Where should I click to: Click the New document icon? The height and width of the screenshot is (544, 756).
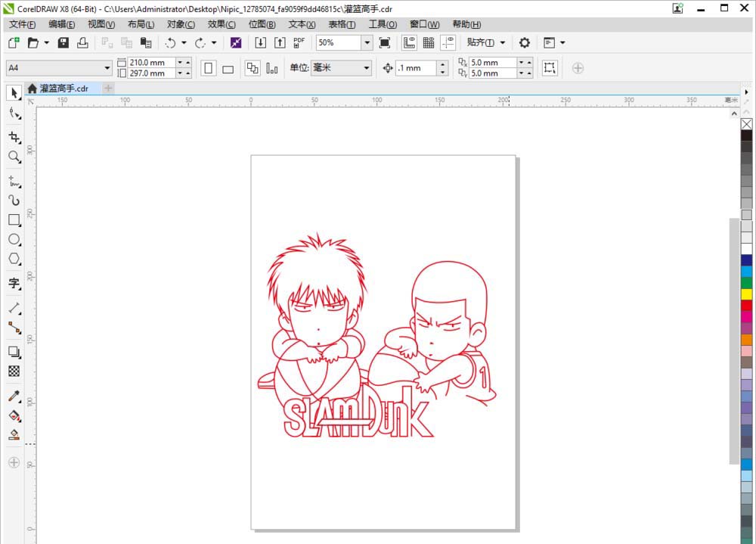14,43
